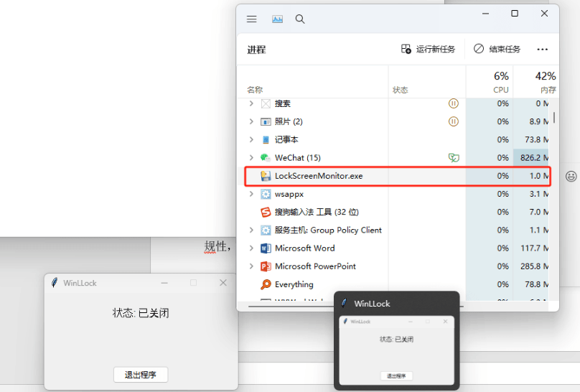Open the Task Manager hamburger navigation menu
Viewport: 580px width, 392px height.
coord(252,19)
